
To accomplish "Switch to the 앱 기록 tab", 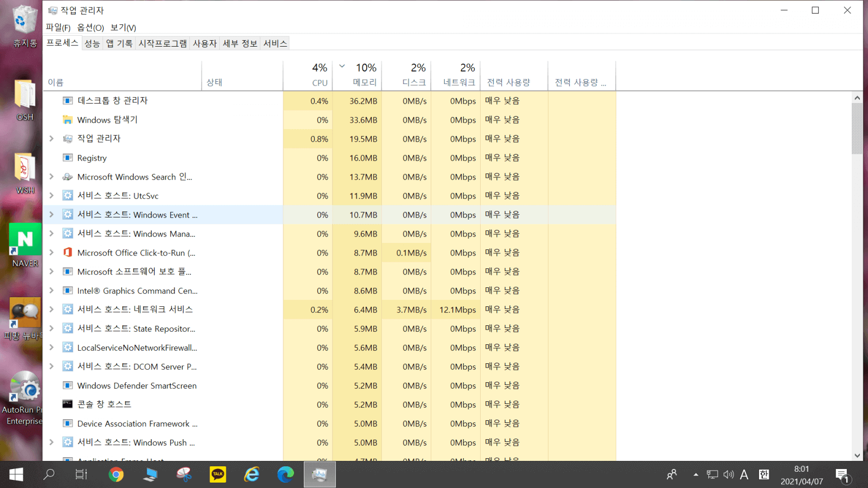I will point(119,43).
